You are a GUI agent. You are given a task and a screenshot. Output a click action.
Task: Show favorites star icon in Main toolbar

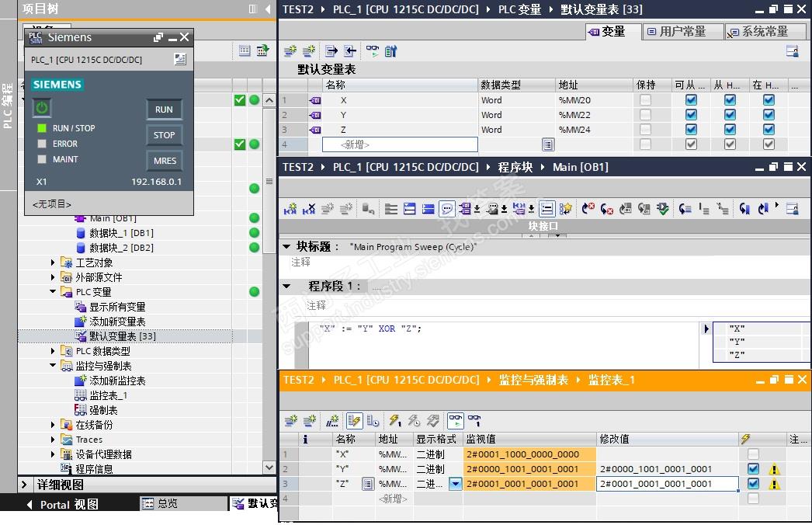point(565,209)
